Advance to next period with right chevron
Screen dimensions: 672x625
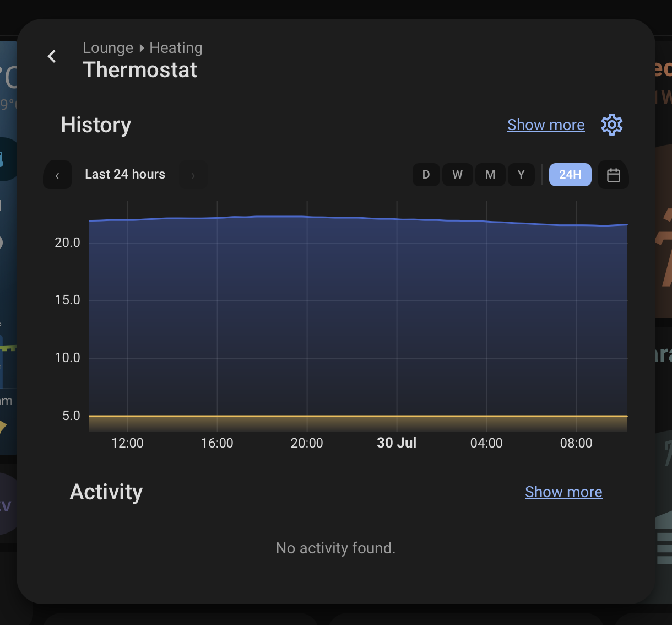[x=193, y=175]
